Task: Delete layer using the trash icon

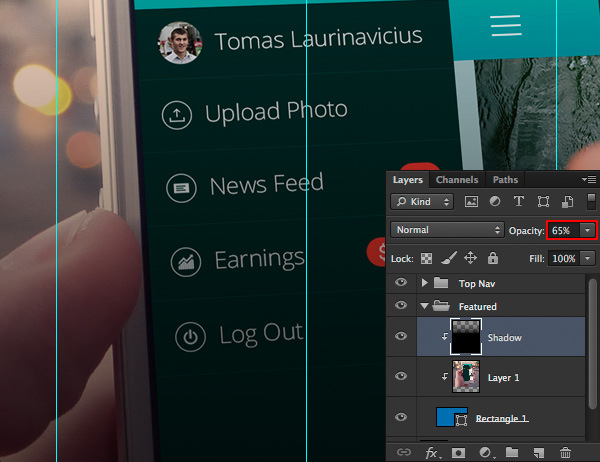Action: [566, 453]
